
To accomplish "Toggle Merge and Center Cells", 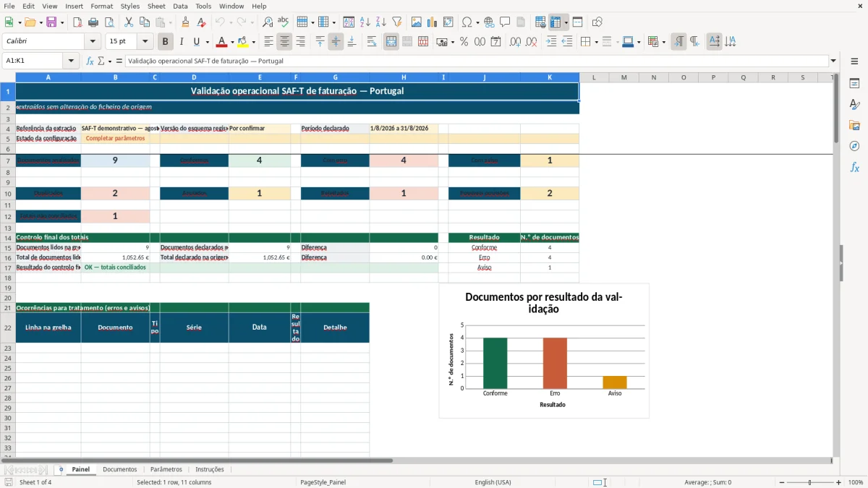I will tap(391, 42).
